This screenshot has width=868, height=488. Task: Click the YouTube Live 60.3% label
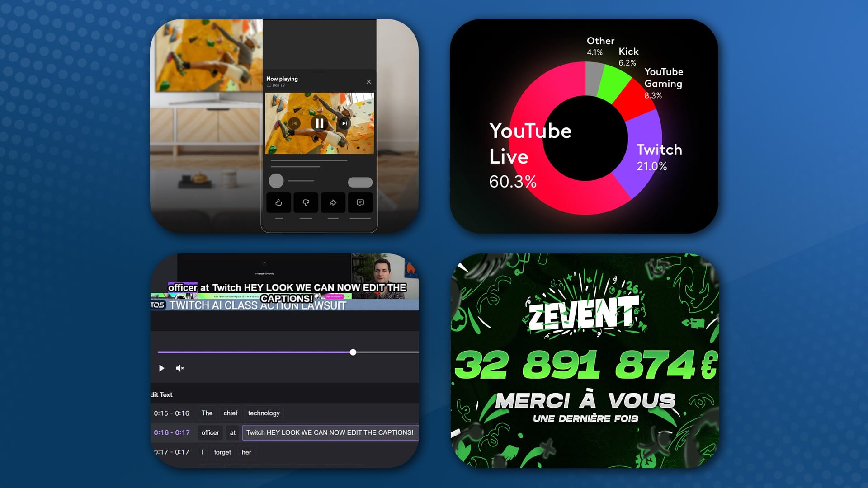point(530,156)
